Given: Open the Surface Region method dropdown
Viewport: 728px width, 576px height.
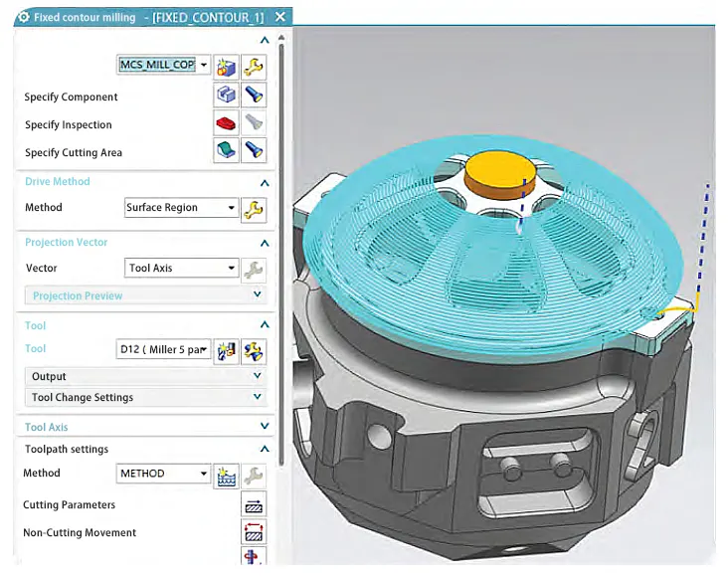Looking at the screenshot, I should pyautogui.click(x=231, y=208).
